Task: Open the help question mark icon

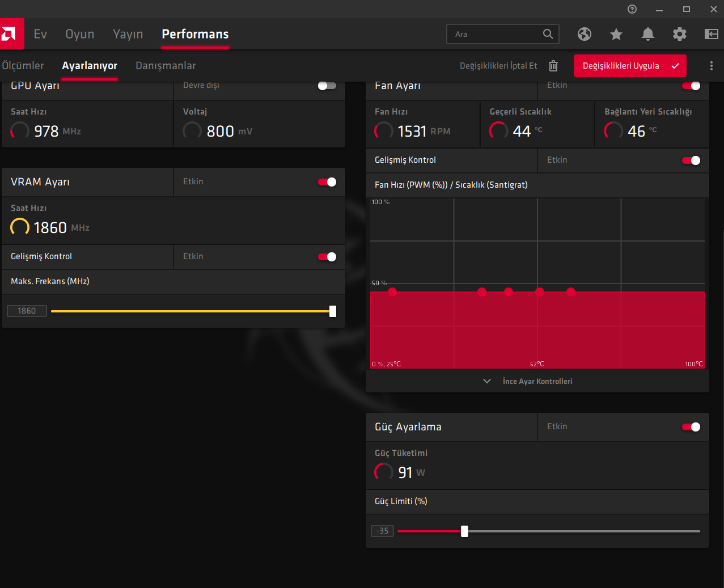Action: pyautogui.click(x=632, y=9)
